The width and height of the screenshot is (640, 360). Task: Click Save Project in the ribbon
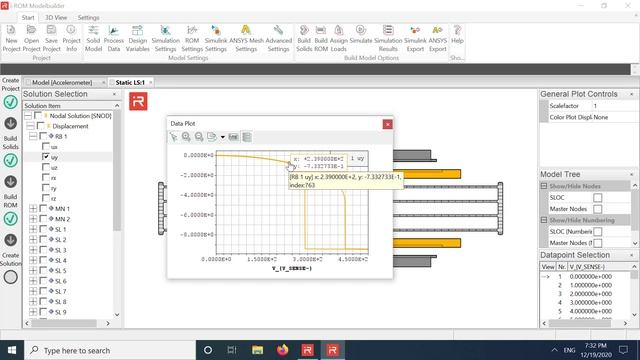point(51,39)
